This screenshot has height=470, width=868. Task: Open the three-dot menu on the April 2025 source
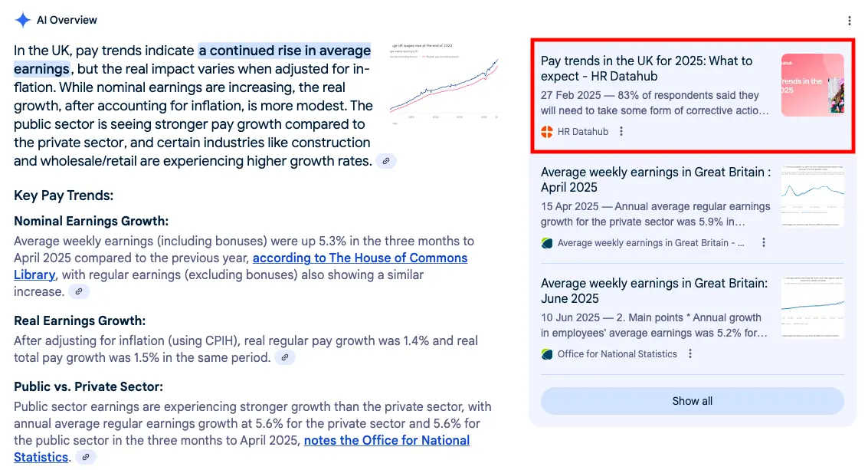[x=763, y=243]
